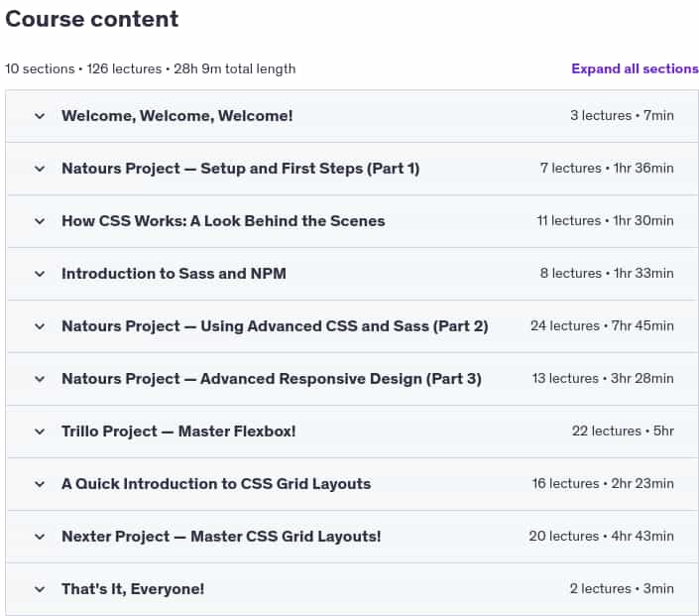The height and width of the screenshot is (616, 699).
Task: Expand chevron for 'A Quick Introduction to CSS Grid Layouts'
Action: (40, 484)
